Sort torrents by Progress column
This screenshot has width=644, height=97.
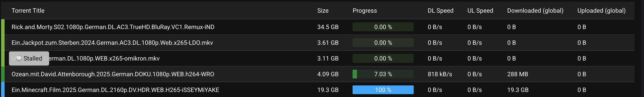point(365,10)
